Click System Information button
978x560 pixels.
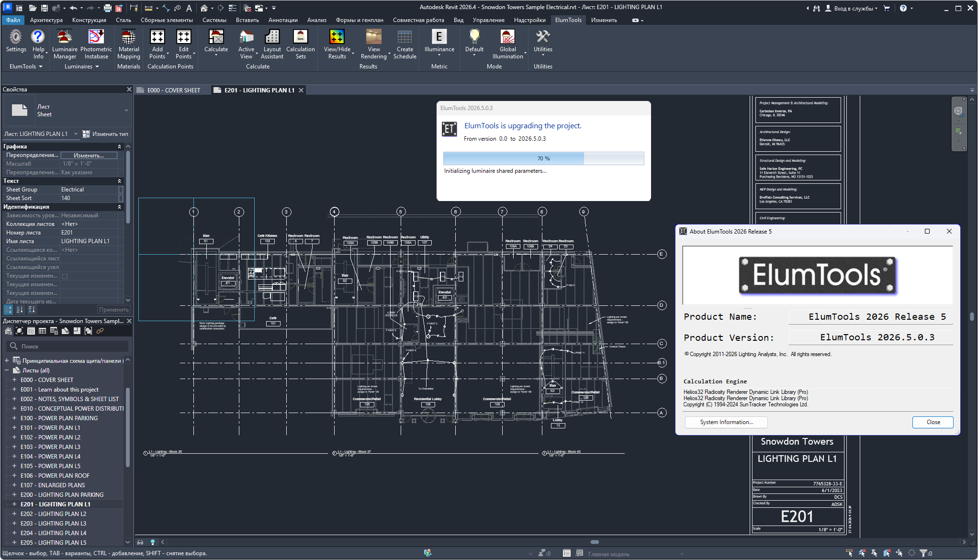pos(726,422)
